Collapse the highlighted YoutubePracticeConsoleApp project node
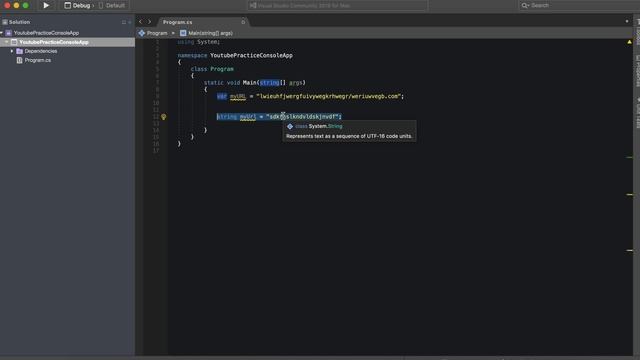The width and height of the screenshot is (640, 360). pos(7,42)
